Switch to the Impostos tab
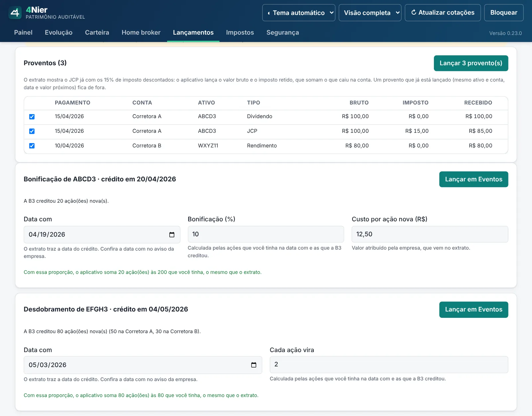532x416 pixels. tap(240, 33)
